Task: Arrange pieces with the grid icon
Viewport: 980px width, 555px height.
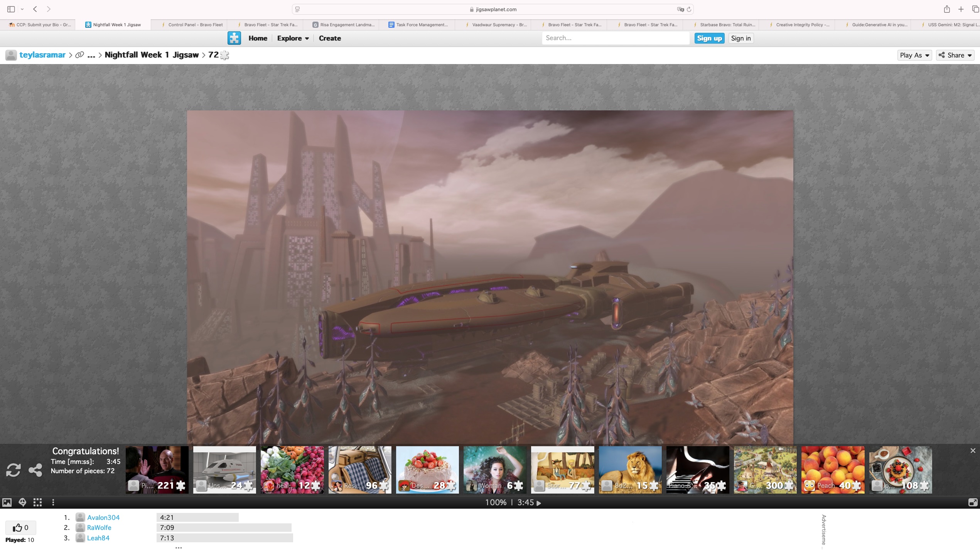Action: tap(37, 502)
